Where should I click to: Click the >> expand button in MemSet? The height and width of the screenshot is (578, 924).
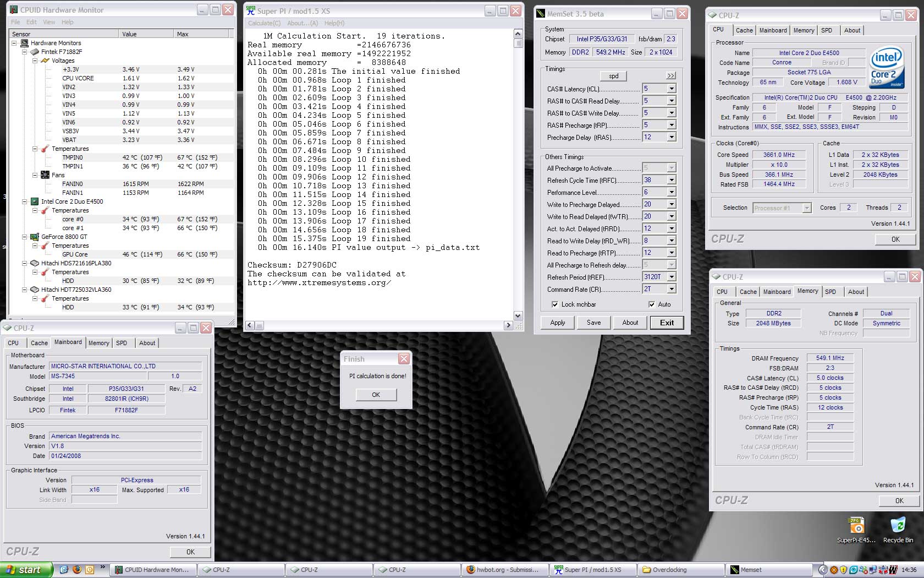[x=670, y=76]
